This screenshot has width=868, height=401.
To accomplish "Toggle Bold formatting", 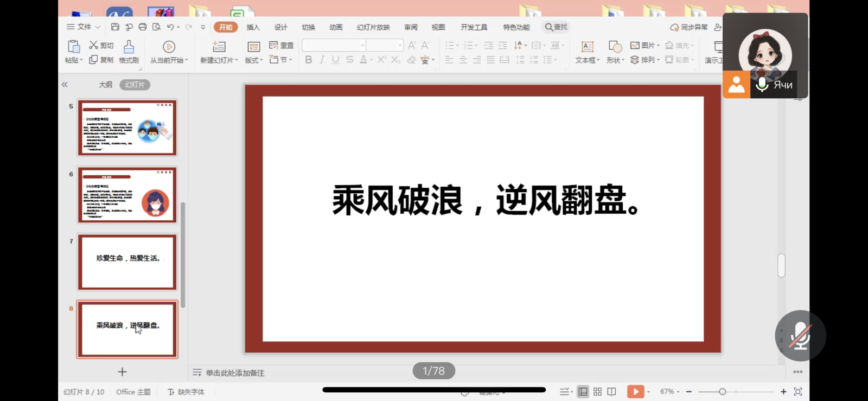I will point(308,60).
